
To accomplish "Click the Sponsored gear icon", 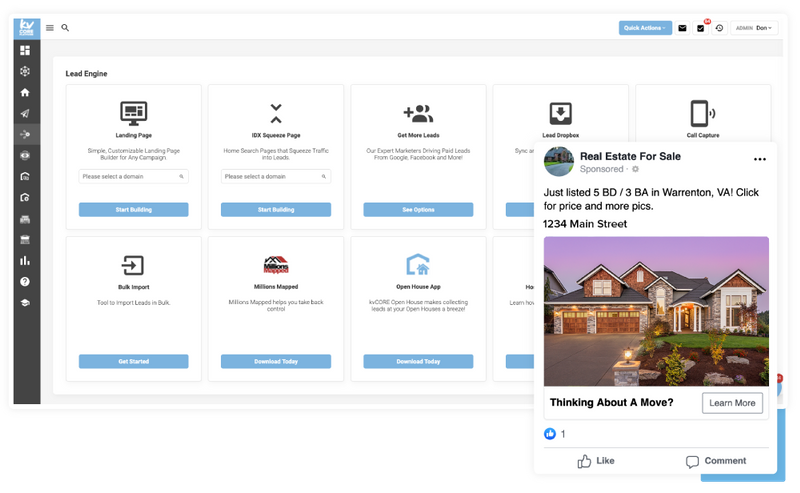I will 635,169.
